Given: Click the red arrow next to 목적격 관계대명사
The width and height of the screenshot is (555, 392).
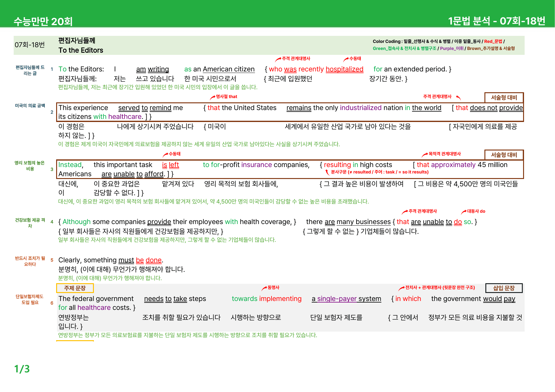Looking at the screenshot, I should point(425,155).
